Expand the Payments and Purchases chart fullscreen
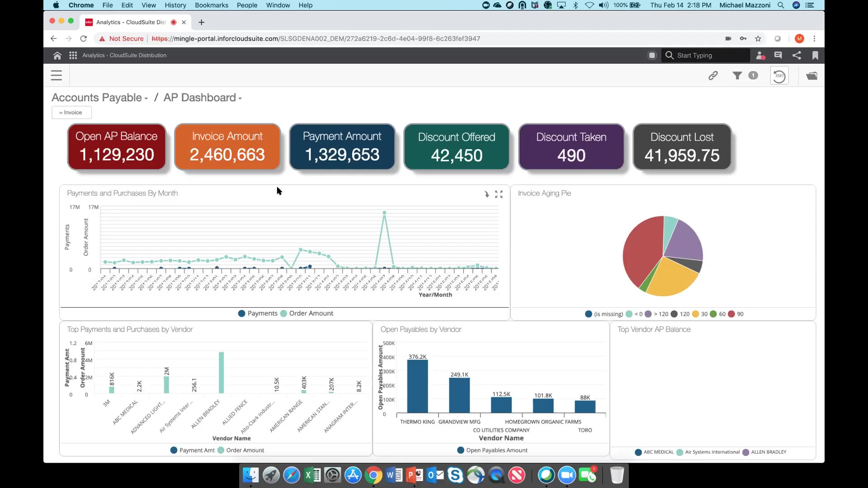 click(x=499, y=194)
